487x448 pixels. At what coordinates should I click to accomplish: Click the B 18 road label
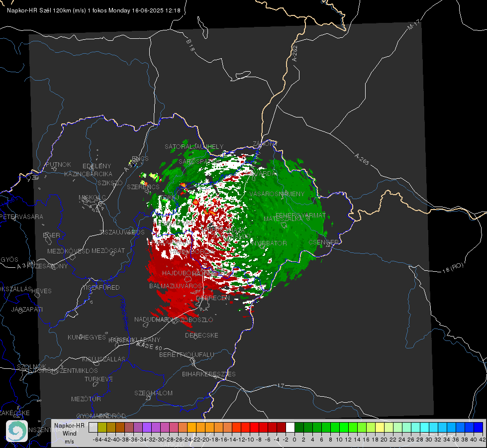pyautogui.click(x=191, y=45)
